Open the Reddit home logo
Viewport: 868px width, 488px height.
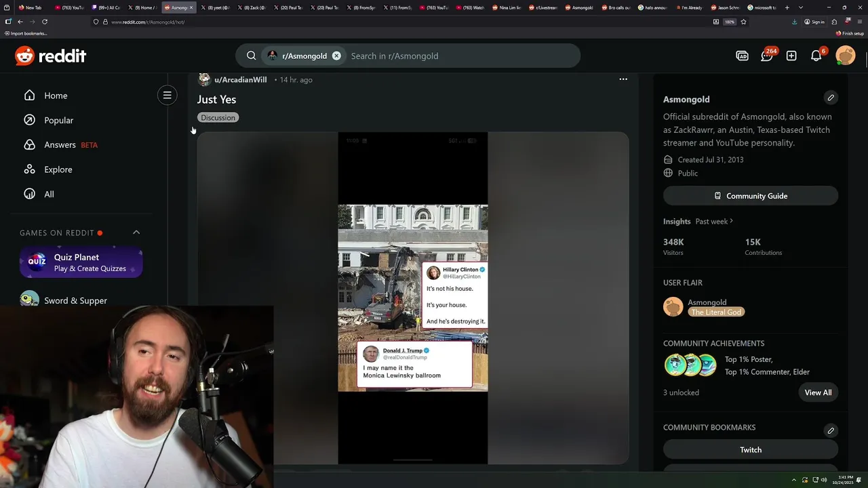[51, 56]
